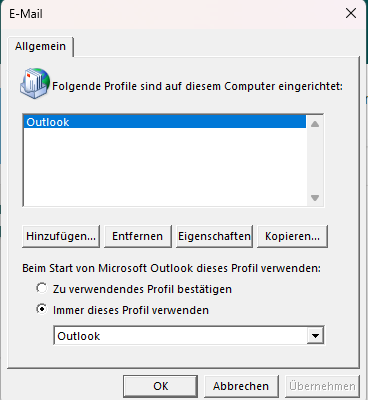Screen dimensions: 368x400
Task: Click the mail profiles globe icon
Action: click(35, 83)
